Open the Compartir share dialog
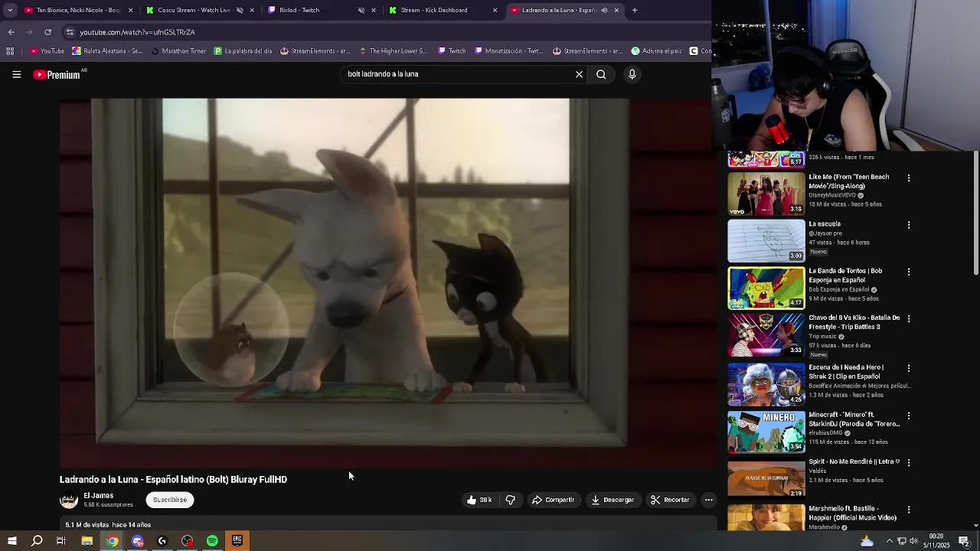Image resolution: width=980 pixels, height=551 pixels. [553, 500]
